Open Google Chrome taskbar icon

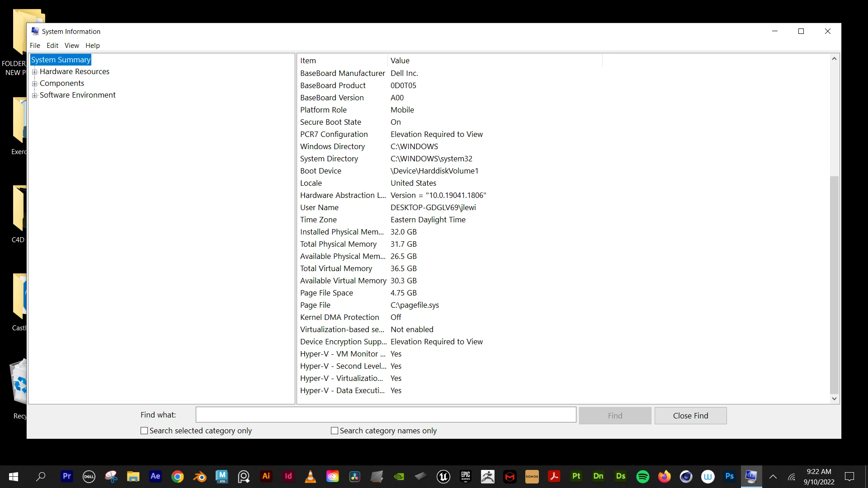178,477
